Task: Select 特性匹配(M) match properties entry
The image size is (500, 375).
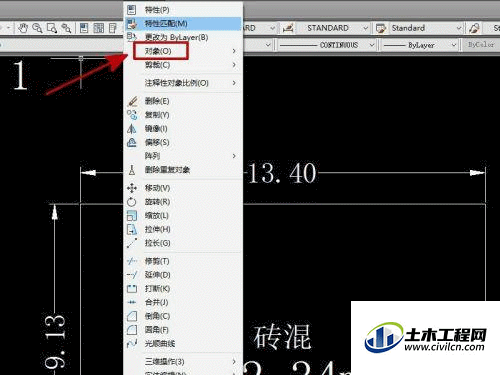Action: (183, 24)
